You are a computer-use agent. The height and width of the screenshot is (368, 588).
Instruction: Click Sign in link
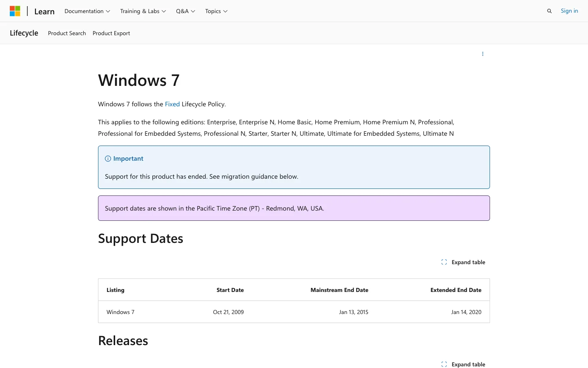coord(569,11)
